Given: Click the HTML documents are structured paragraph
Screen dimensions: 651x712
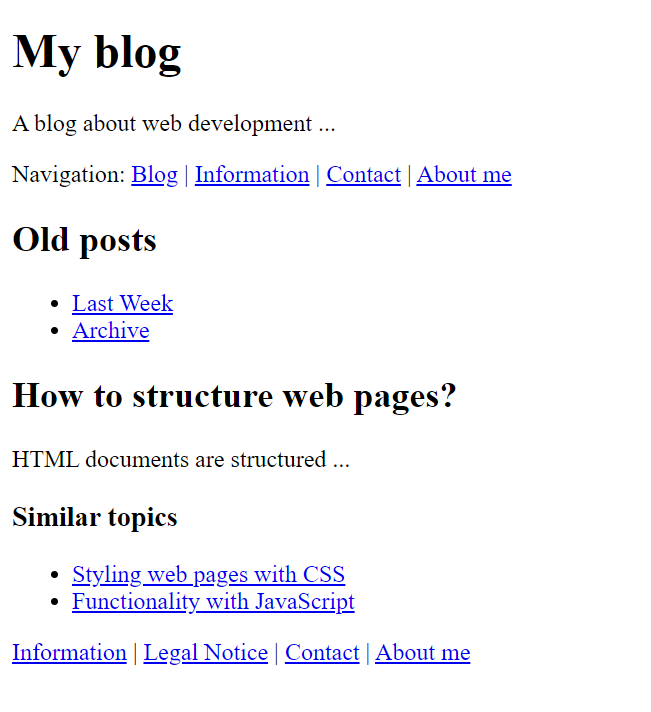Looking at the screenshot, I should [x=181, y=460].
